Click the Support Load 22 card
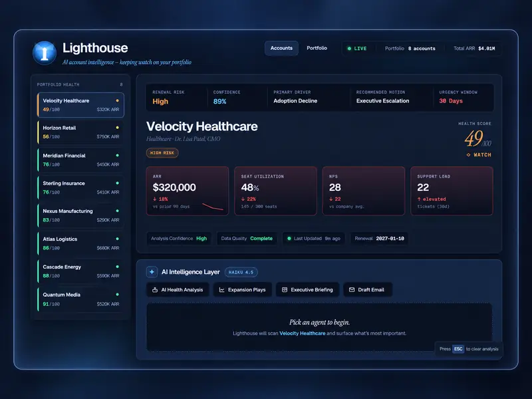Viewport: 532px width, 399px height. (452, 191)
